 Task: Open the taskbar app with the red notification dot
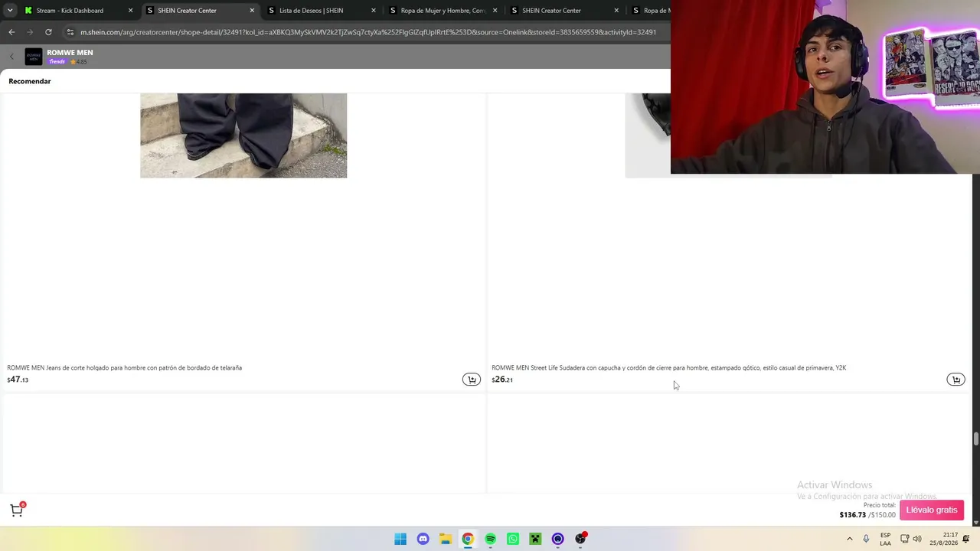coord(580,539)
